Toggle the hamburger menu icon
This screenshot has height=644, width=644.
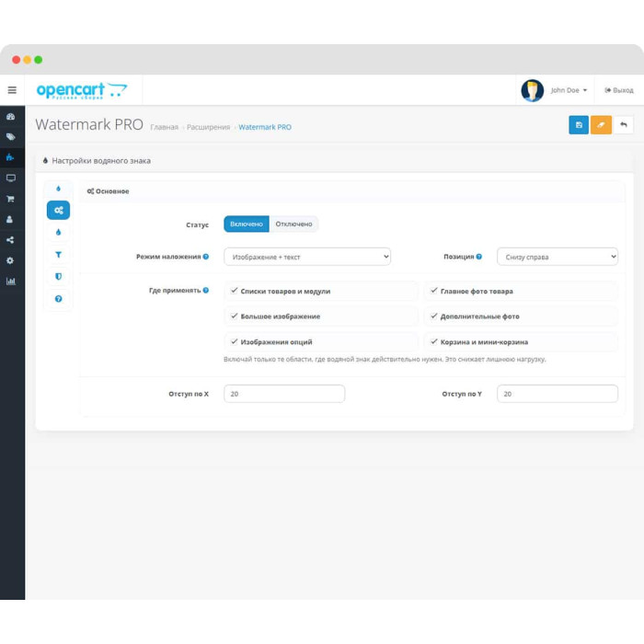coord(12,90)
